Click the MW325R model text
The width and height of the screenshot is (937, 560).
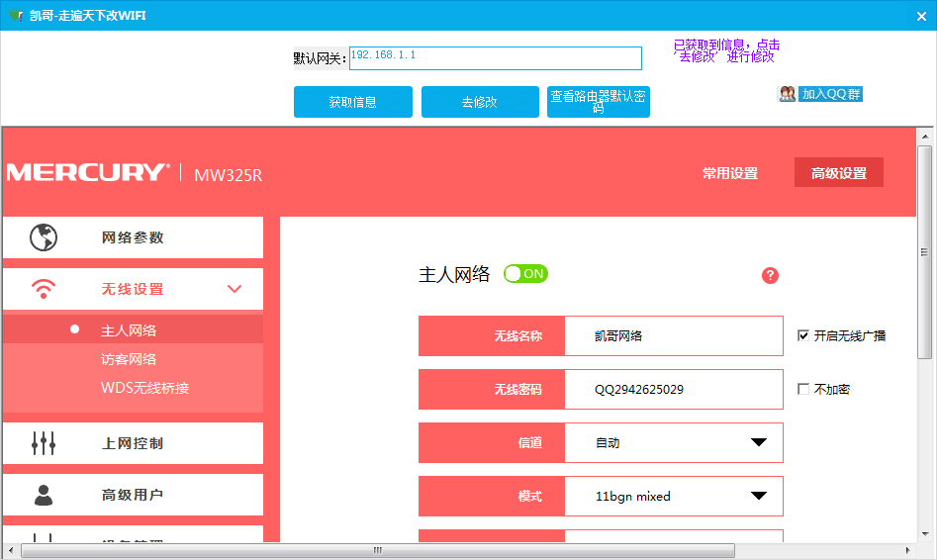229,174
